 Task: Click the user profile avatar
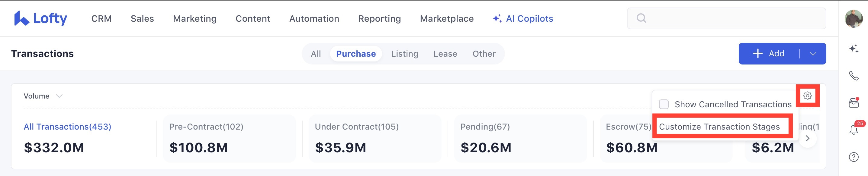point(853,18)
